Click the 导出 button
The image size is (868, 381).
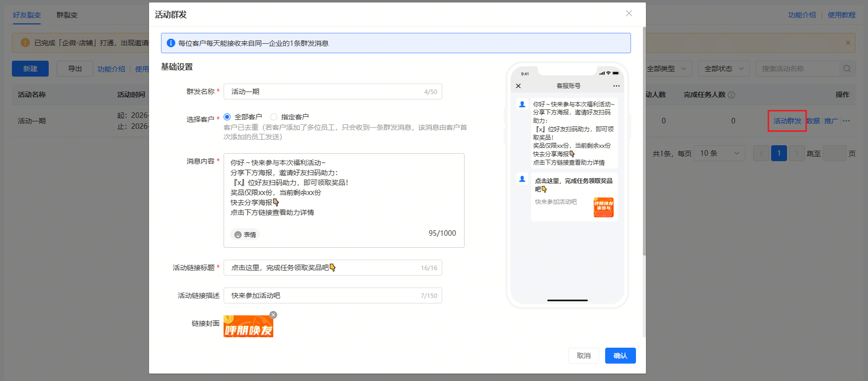click(75, 69)
